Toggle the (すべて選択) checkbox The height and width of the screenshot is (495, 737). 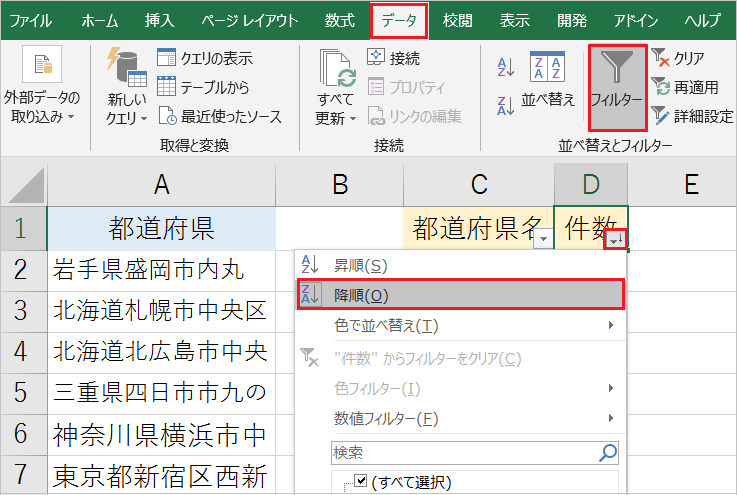click(361, 480)
